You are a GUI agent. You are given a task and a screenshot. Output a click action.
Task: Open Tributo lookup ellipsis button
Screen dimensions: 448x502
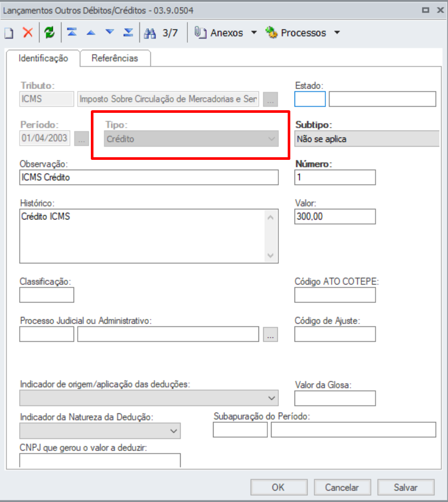(x=270, y=99)
